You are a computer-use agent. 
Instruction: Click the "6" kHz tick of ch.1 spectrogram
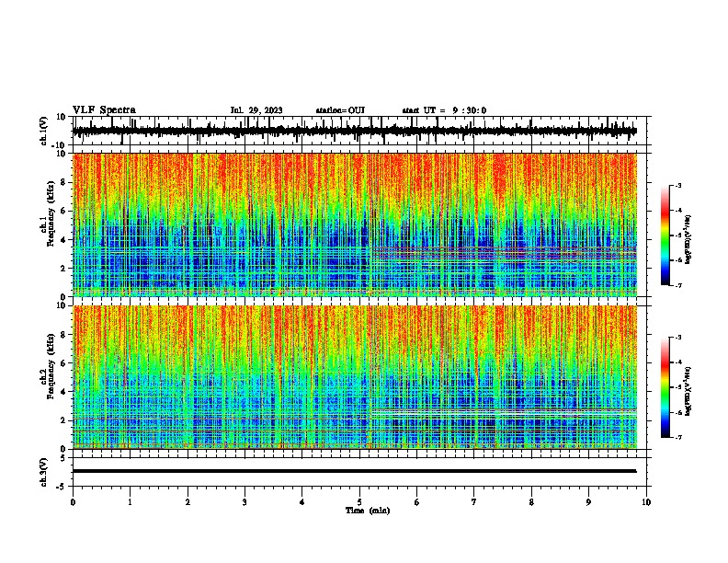pos(63,211)
